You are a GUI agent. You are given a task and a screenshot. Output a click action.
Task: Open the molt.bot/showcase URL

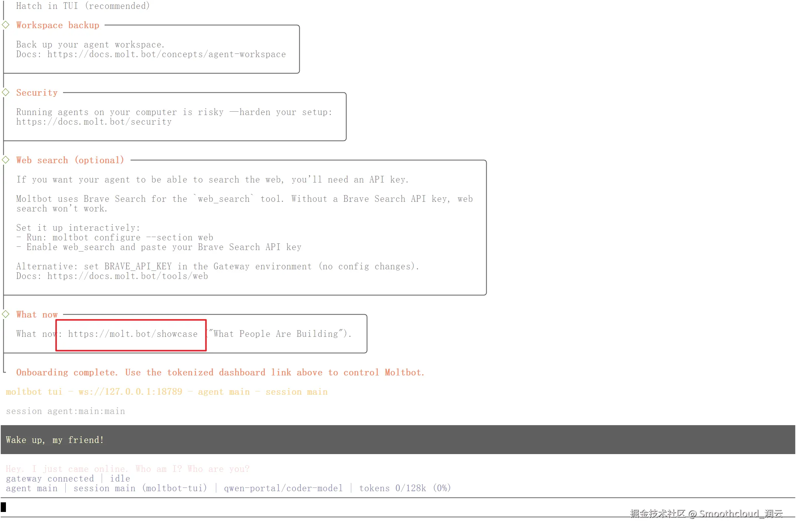point(132,334)
